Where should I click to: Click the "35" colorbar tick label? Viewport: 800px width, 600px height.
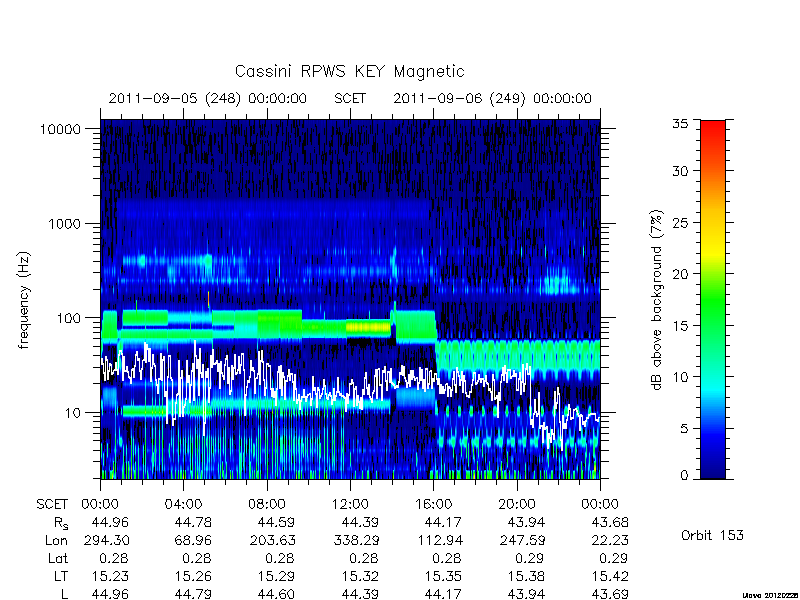coord(680,123)
